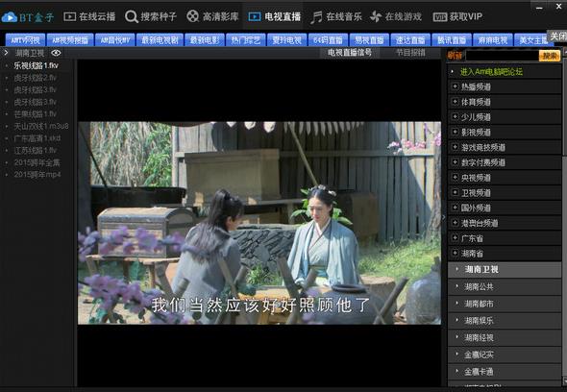
Task: Switch to the 电视直播 live TV section
Action: [x=275, y=16]
